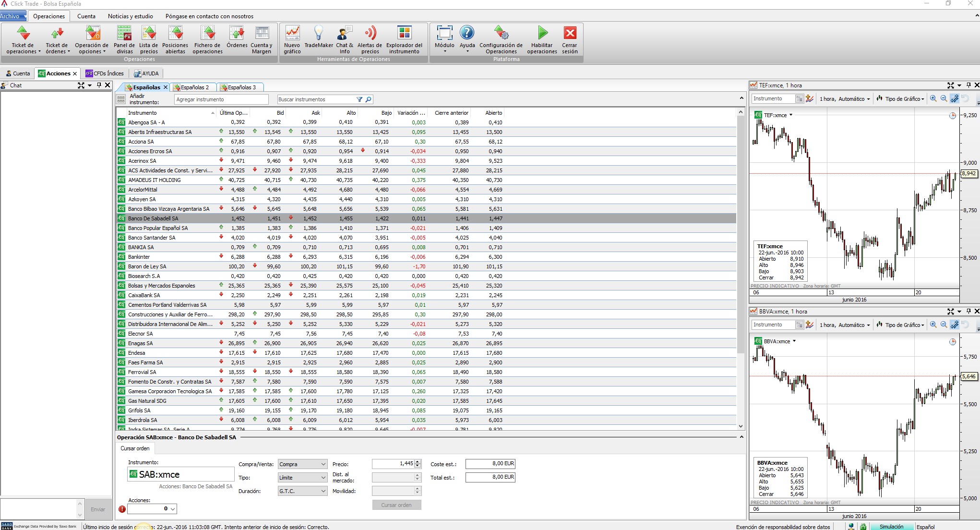Open the Panel de divisas

[x=124, y=39]
